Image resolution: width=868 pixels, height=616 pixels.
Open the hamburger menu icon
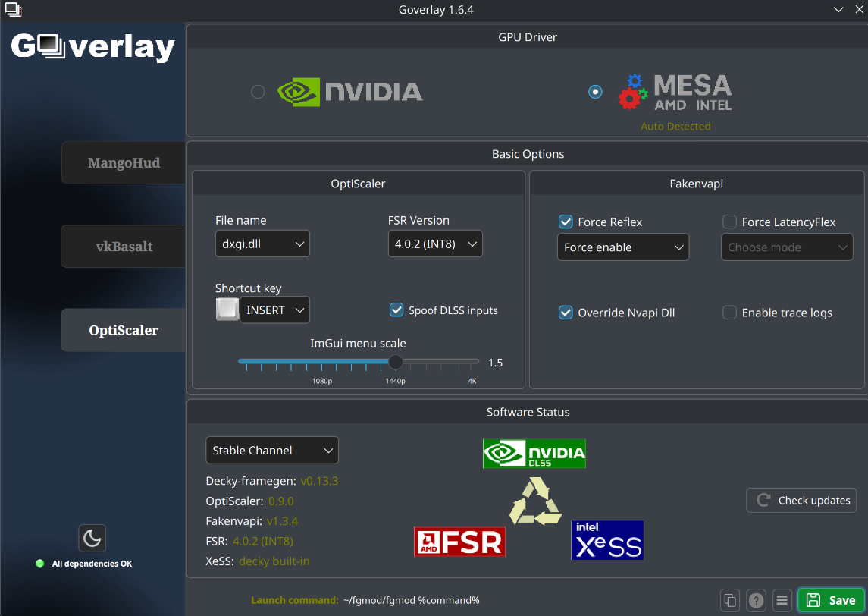(x=782, y=600)
